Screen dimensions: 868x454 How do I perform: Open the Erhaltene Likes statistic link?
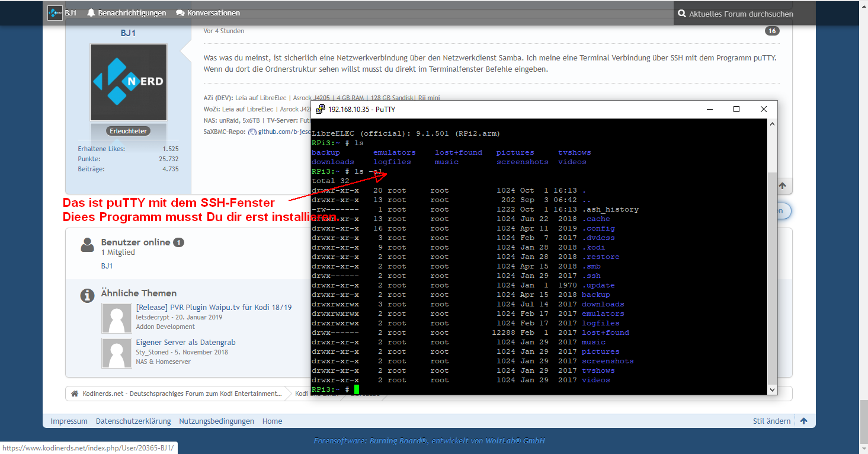pos(101,149)
